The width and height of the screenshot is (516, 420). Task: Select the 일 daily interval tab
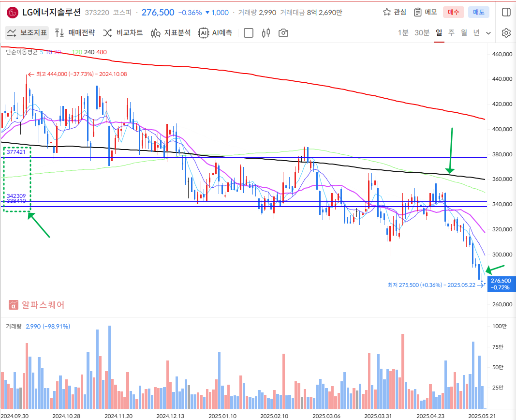439,32
